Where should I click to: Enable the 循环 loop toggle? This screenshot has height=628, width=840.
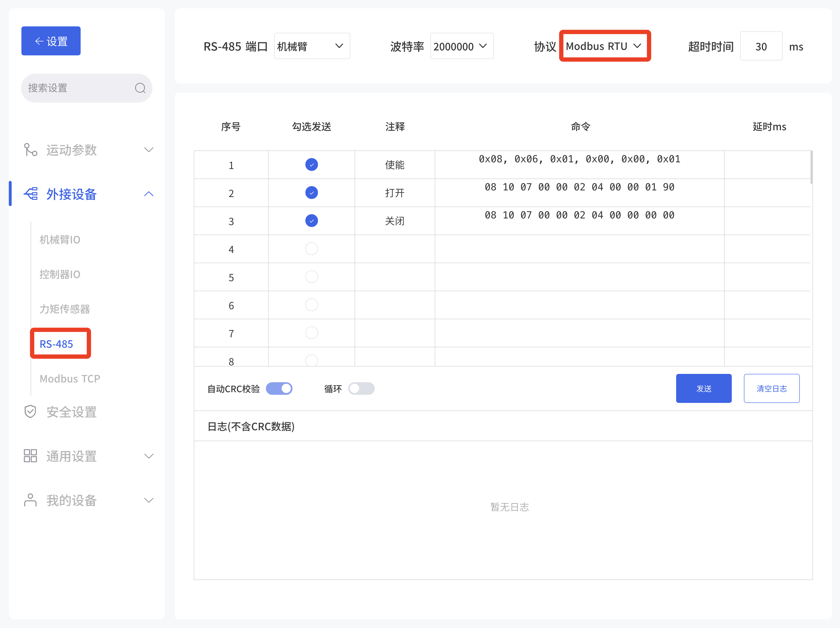pyautogui.click(x=361, y=388)
